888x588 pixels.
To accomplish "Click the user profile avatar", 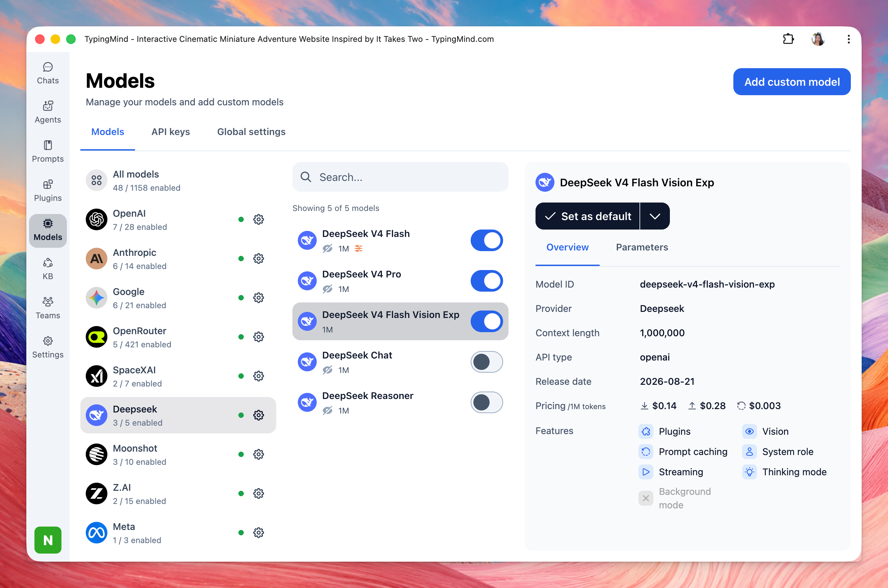I will pyautogui.click(x=818, y=39).
